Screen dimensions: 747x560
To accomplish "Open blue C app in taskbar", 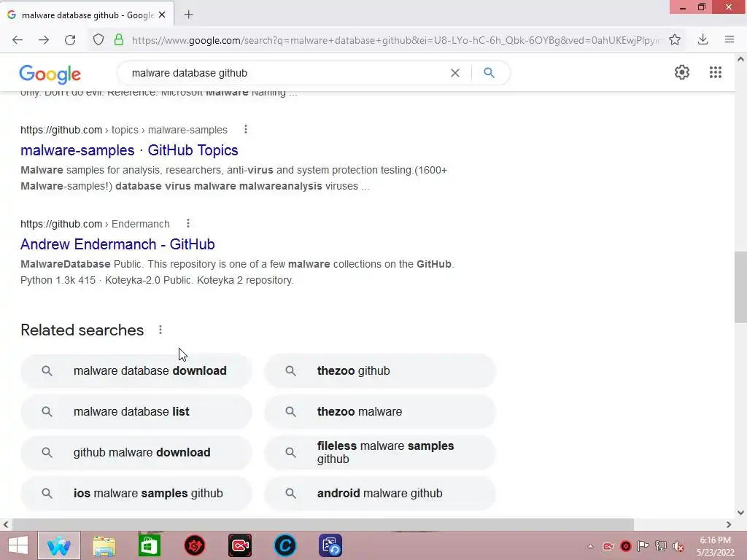I will [285, 545].
